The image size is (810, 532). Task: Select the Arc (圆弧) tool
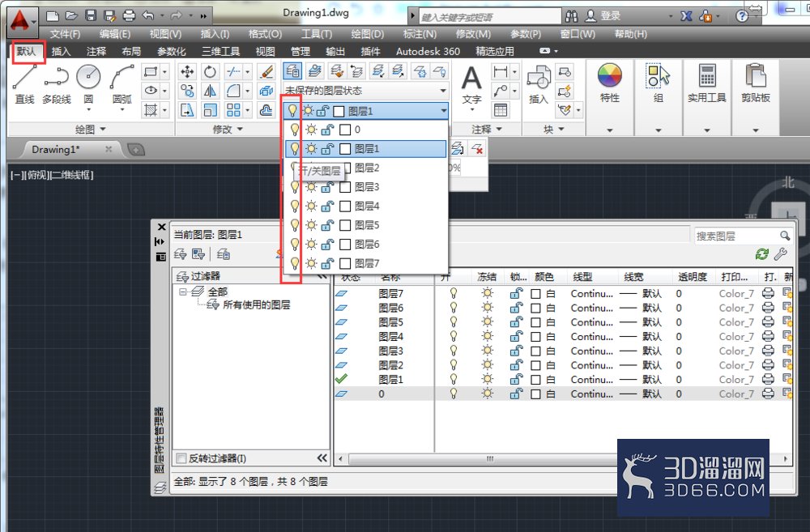(122, 78)
